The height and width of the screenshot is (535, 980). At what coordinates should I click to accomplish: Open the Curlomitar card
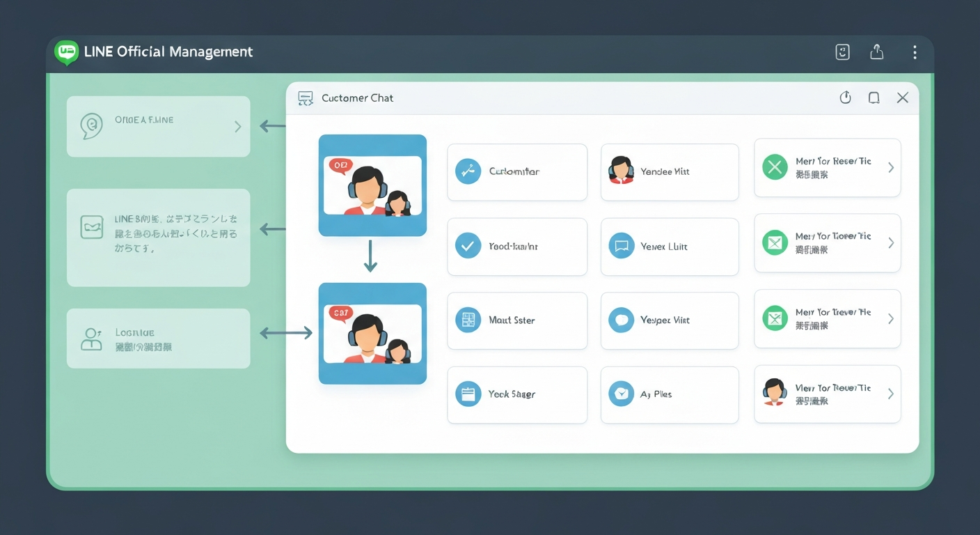(x=516, y=171)
